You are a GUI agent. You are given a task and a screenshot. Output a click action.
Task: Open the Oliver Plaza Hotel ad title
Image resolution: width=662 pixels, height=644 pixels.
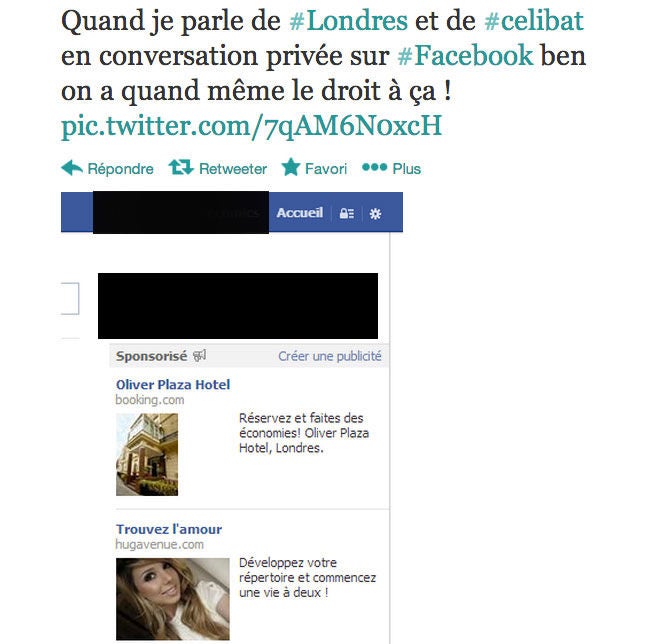pyautogui.click(x=173, y=384)
